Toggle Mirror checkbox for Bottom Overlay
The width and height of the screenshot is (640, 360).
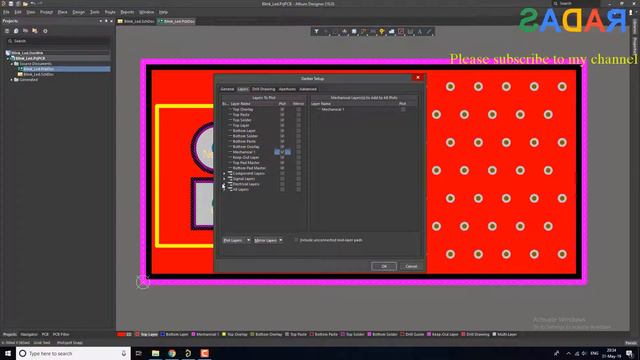pyautogui.click(x=298, y=147)
